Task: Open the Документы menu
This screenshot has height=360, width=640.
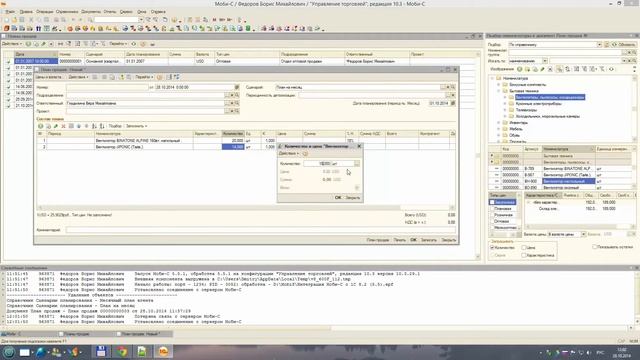Action: [x=91, y=12]
